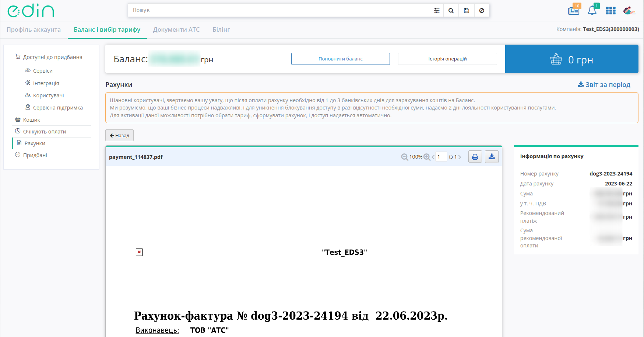The width and height of the screenshot is (644, 337).
Task: Go to next PDF page arrow
Action: (460, 157)
